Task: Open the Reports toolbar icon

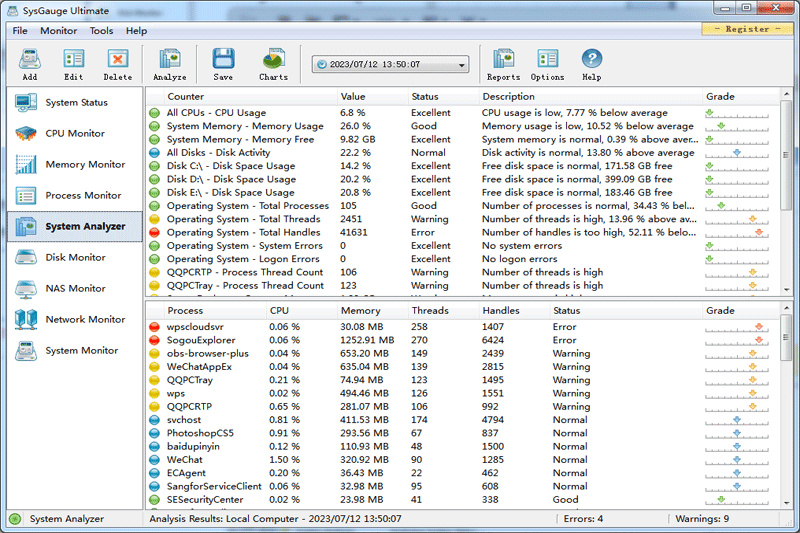Action: pyautogui.click(x=503, y=63)
